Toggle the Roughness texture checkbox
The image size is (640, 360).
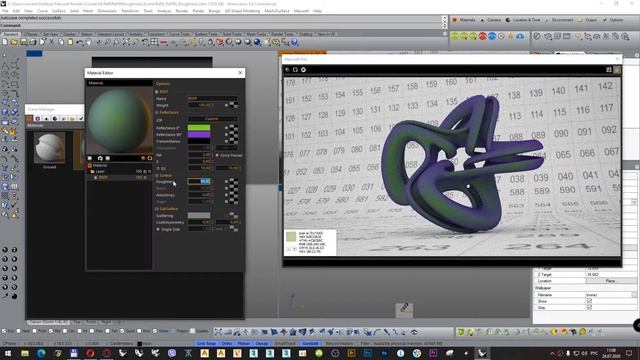[226, 182]
